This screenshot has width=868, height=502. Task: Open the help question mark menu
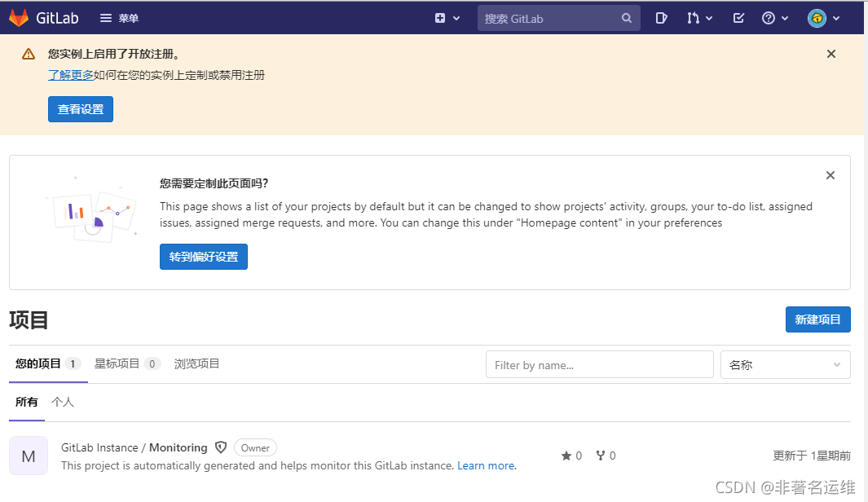(774, 18)
